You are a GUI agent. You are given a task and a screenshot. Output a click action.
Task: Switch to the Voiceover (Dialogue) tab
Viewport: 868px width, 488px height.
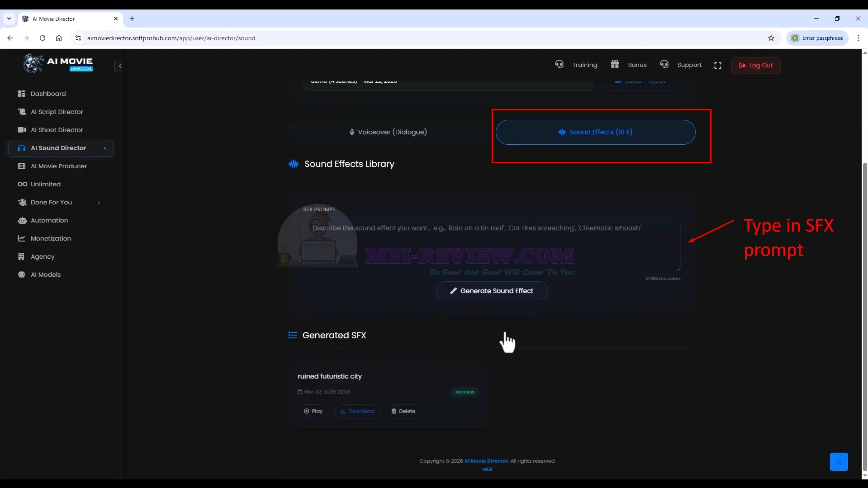click(x=388, y=132)
